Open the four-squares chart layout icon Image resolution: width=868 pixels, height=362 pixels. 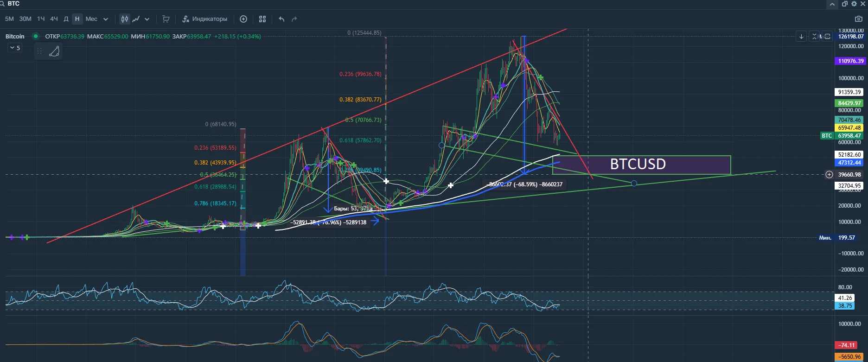(262, 19)
